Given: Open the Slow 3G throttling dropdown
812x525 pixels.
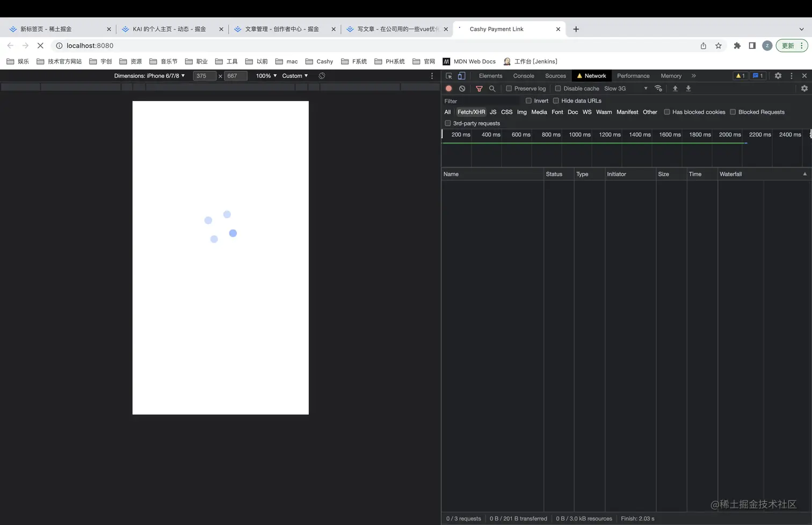Looking at the screenshot, I should coord(626,89).
